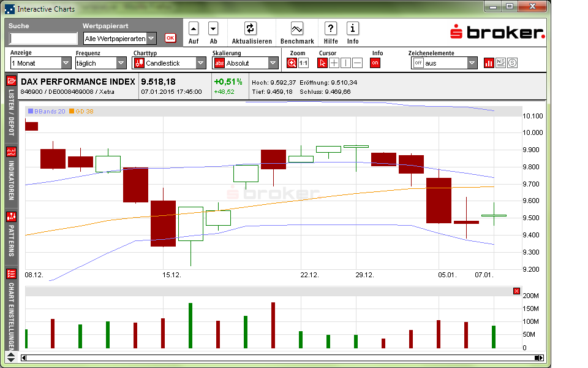Click the price value 9.518,18
The height and width of the screenshot is (368, 588).
point(158,82)
